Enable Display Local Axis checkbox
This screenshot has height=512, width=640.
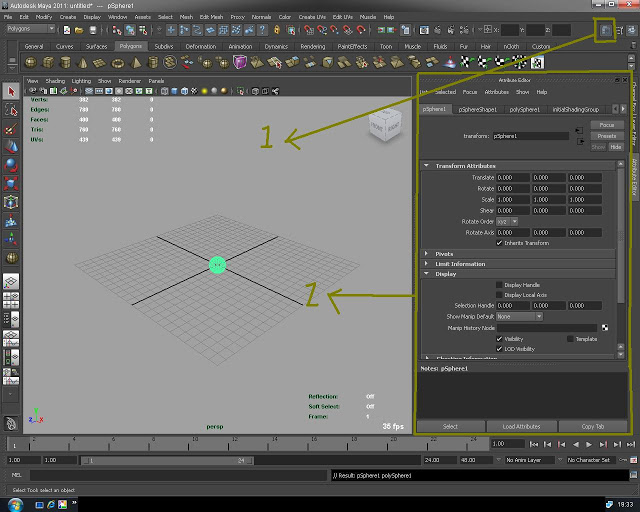point(499,295)
